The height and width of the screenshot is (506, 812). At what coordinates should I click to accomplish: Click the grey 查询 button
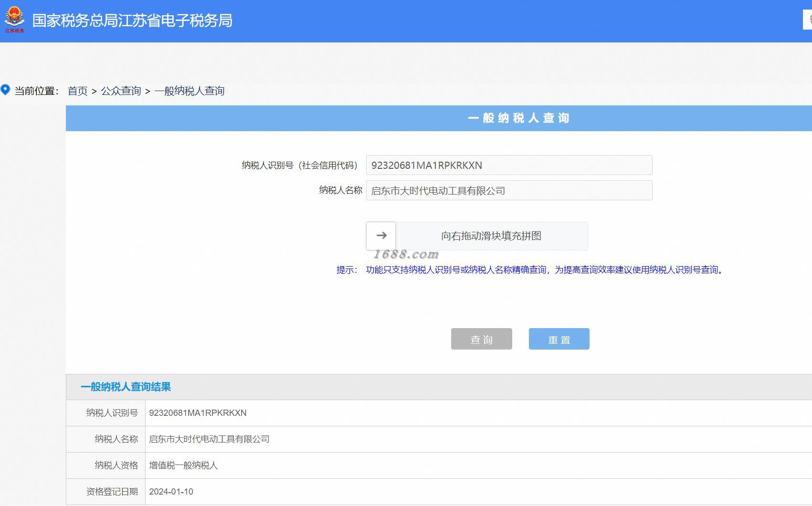(x=481, y=339)
